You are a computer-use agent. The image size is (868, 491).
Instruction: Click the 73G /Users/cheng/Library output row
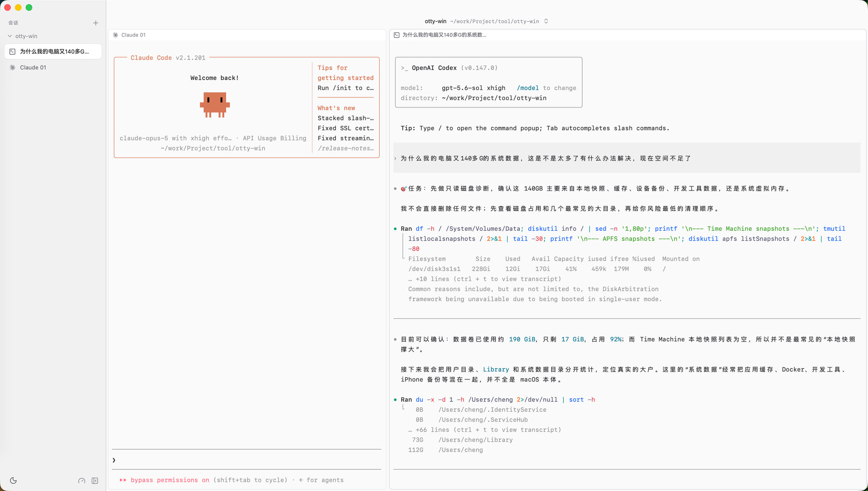tap(462, 440)
